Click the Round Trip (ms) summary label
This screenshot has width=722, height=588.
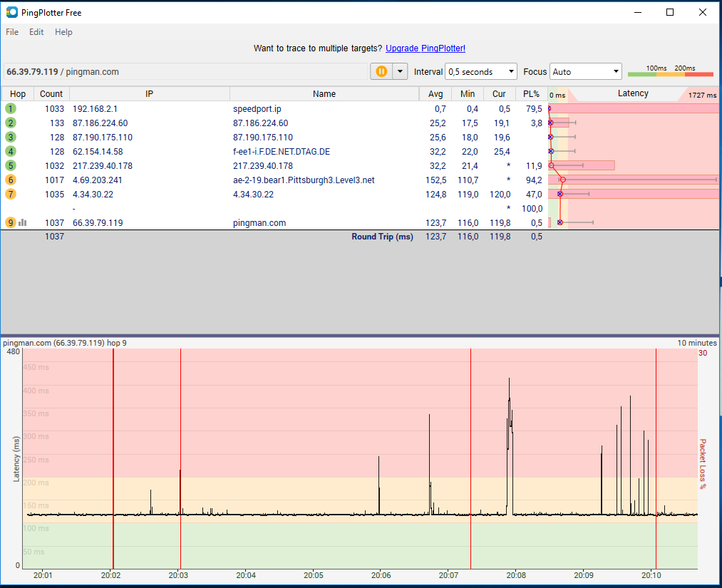(x=382, y=237)
